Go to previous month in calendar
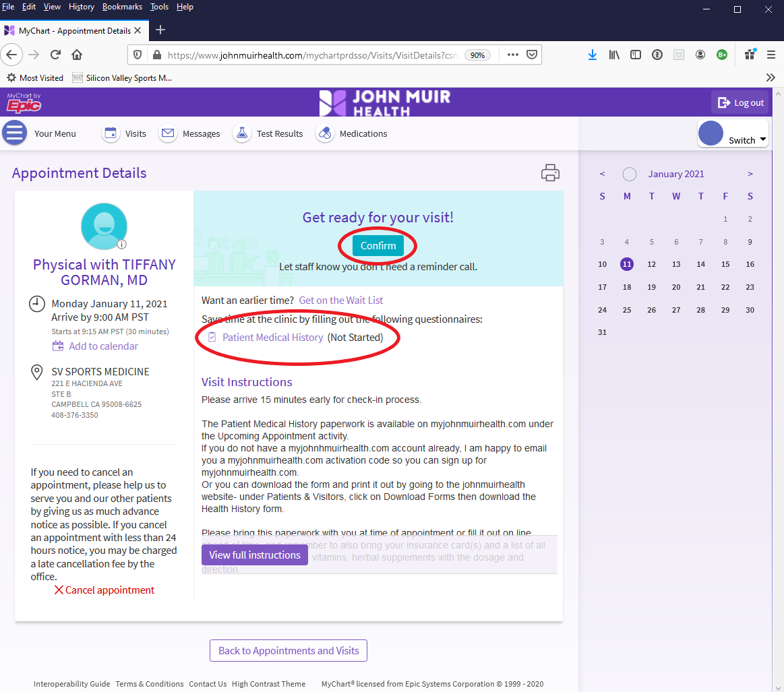Image resolution: width=784 pixels, height=692 pixels. 602,174
